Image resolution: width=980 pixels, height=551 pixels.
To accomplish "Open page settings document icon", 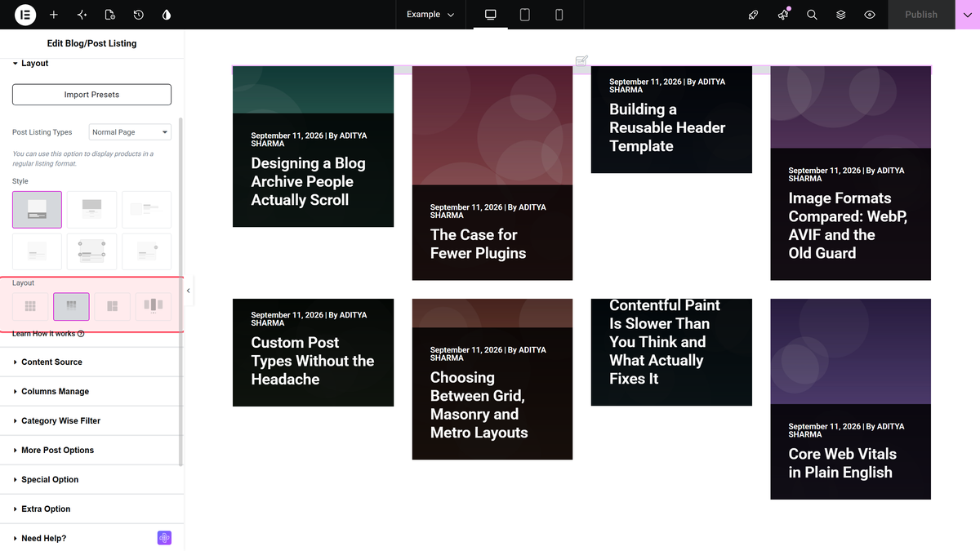I will coord(110,15).
